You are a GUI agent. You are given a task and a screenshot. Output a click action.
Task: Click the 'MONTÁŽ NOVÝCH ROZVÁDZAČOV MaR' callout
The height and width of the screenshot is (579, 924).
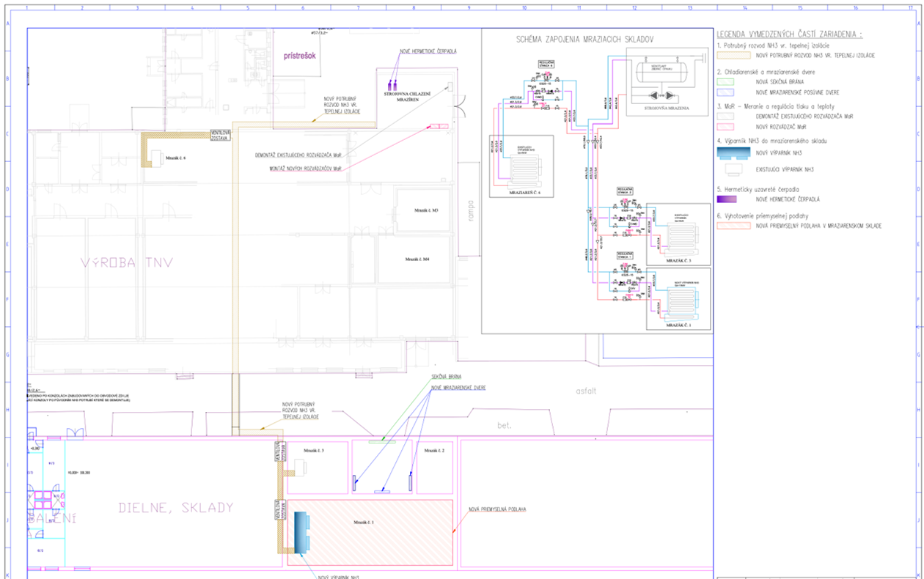point(307,169)
